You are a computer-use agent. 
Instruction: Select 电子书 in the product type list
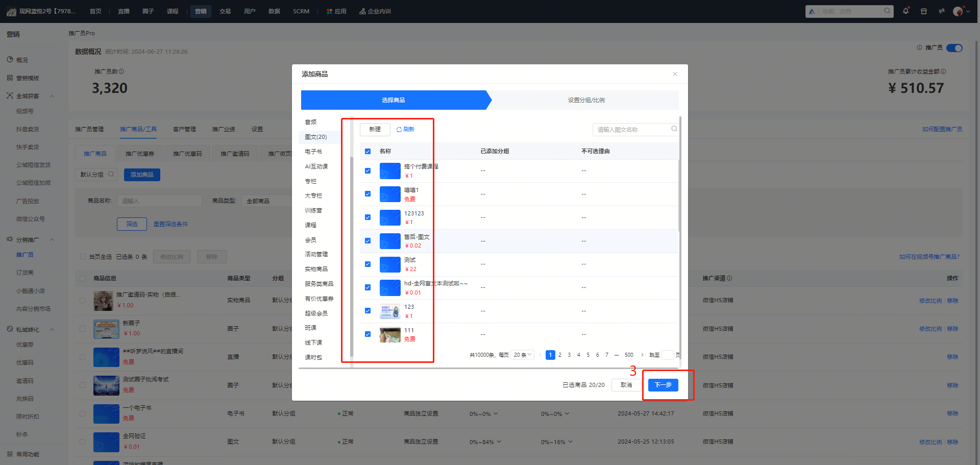tap(313, 152)
